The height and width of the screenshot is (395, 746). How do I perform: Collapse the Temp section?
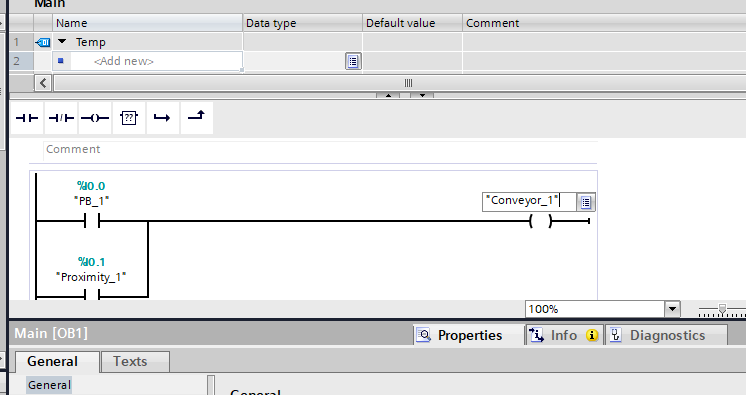62,42
